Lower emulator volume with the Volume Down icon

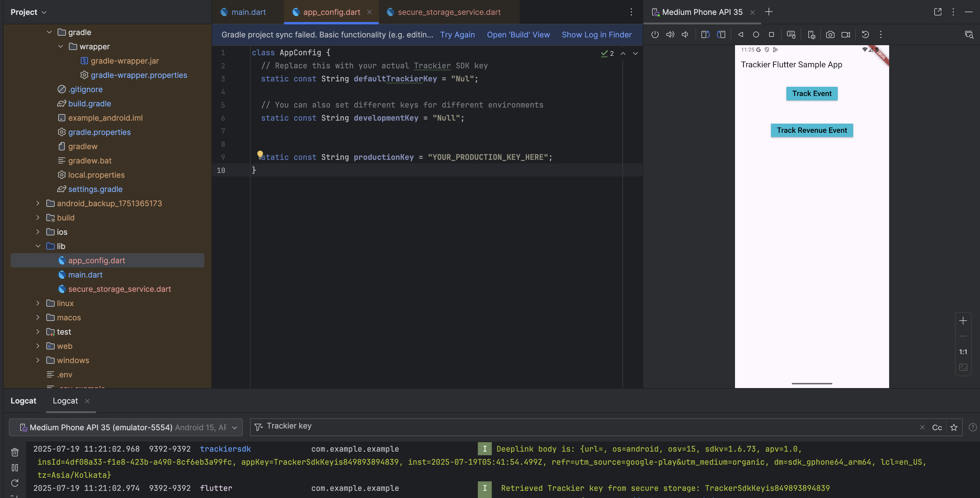click(685, 35)
